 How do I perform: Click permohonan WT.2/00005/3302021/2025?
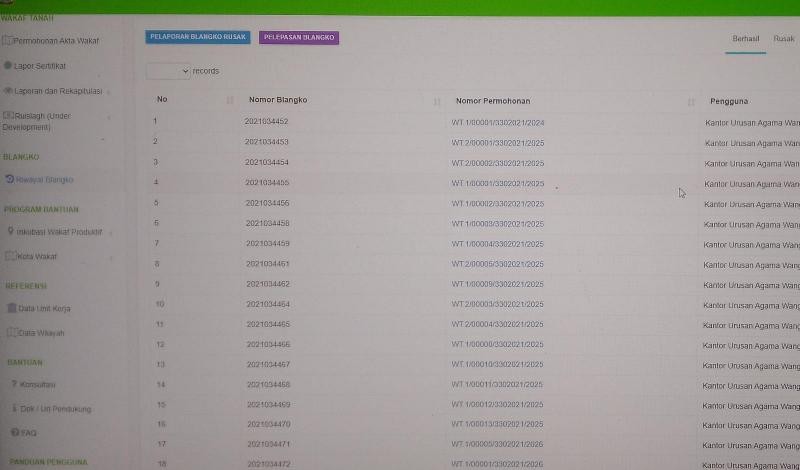click(497, 264)
